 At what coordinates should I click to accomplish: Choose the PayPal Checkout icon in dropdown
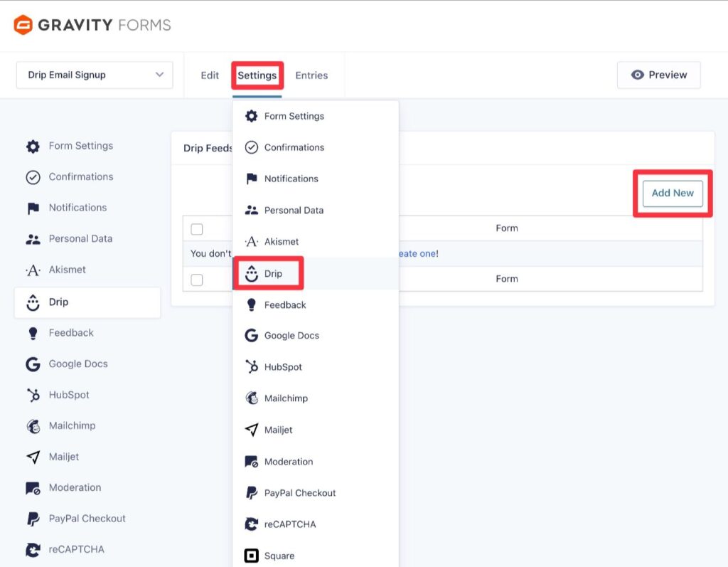click(252, 492)
